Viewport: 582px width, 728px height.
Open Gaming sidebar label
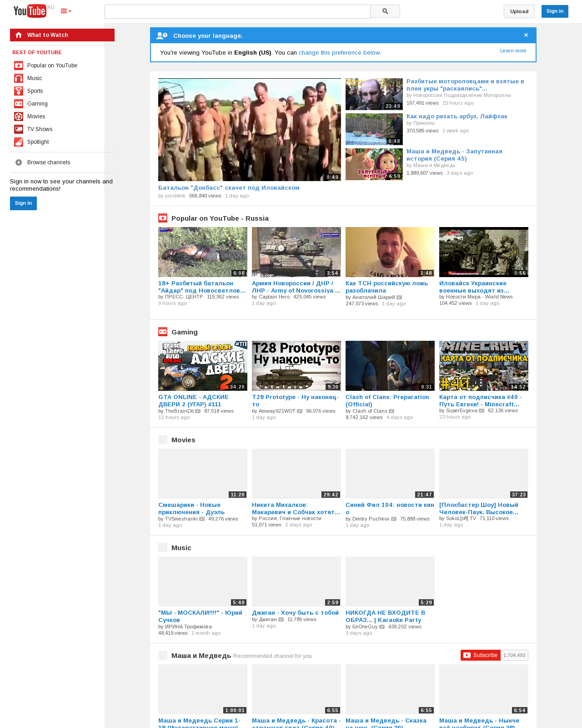pyautogui.click(x=37, y=104)
